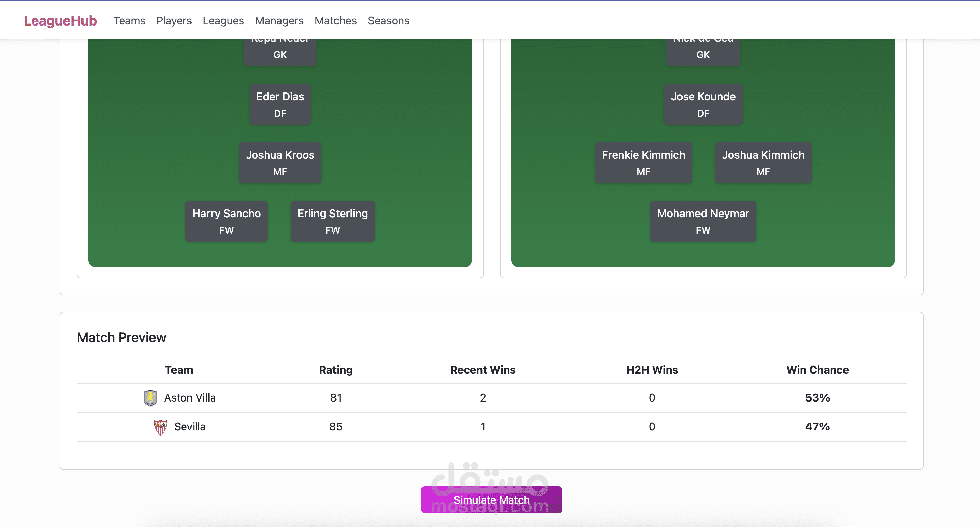
Task: Open the Teams nav item
Action: pos(129,20)
